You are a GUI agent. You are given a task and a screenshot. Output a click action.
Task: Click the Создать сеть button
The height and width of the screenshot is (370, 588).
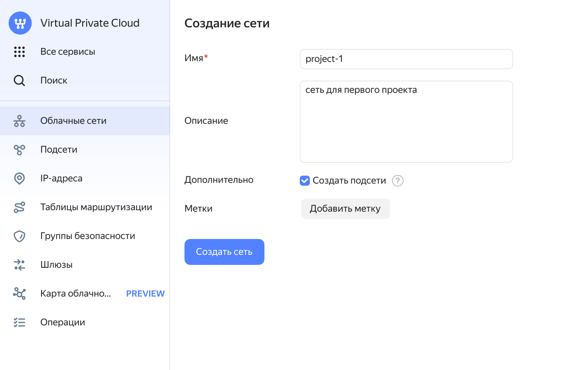(x=224, y=252)
